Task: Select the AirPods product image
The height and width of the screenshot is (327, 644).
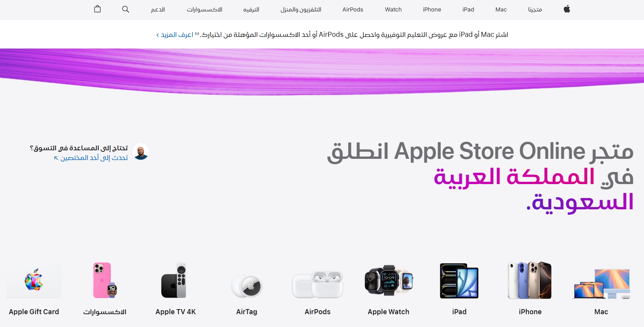Action: (318, 284)
